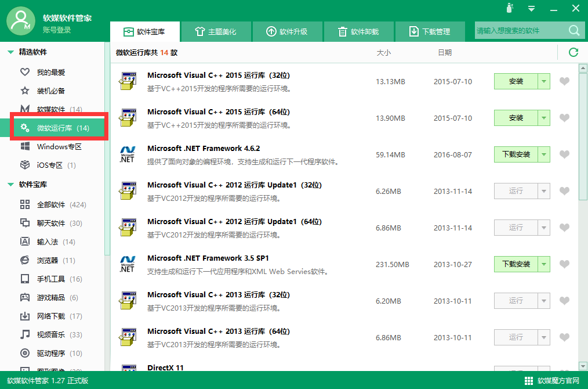Expand download options for .NET Framework 3.5 SP1
This screenshot has width=588, height=389.
pos(544,264)
